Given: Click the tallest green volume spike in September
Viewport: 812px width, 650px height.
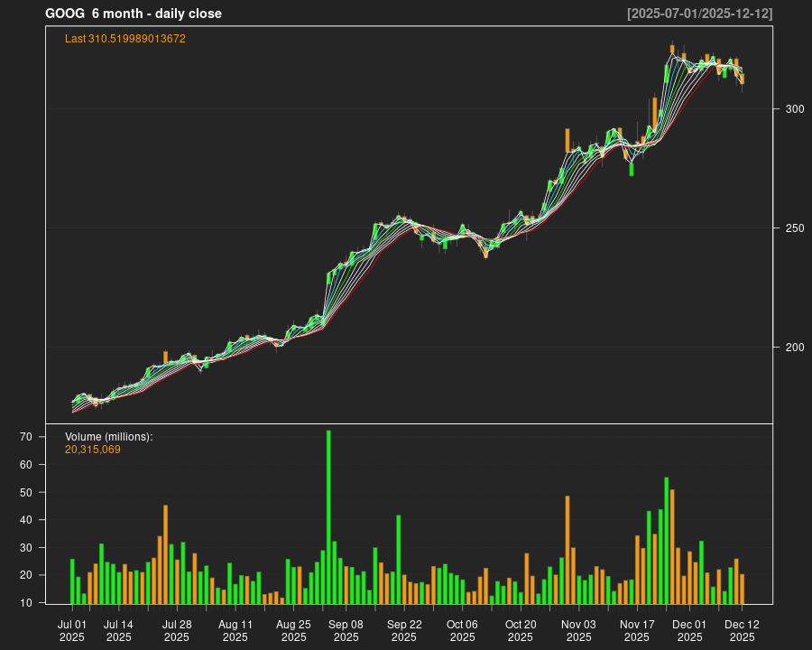Looking at the screenshot, I should (x=328, y=515).
